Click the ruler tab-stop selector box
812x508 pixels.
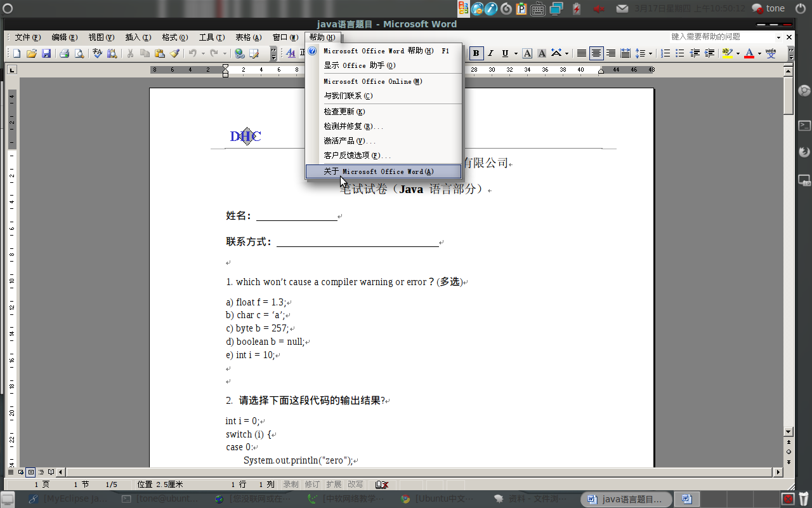coord(12,70)
